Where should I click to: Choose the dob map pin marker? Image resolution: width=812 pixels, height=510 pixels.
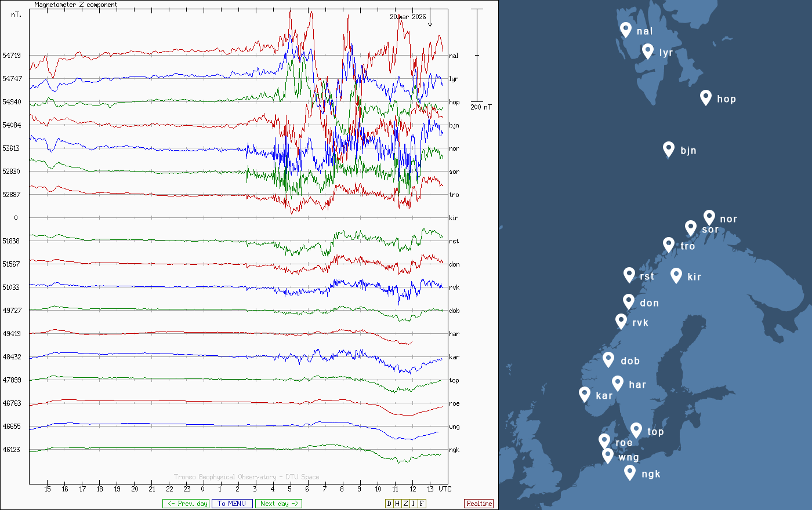(x=608, y=359)
